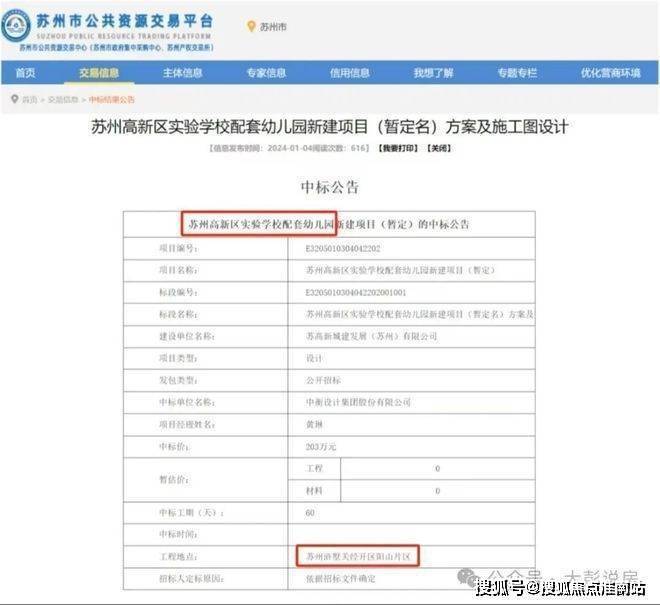Click the 发包类型 row label
This screenshot has width=660, height=605.
178,380
